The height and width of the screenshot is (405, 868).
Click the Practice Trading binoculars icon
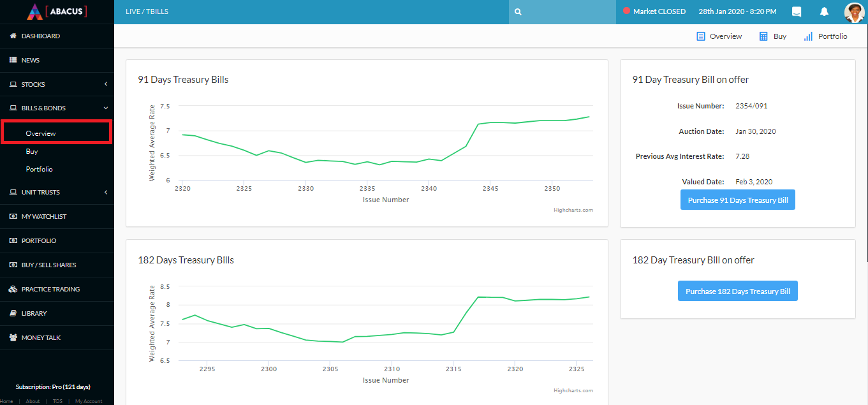pyautogui.click(x=13, y=289)
